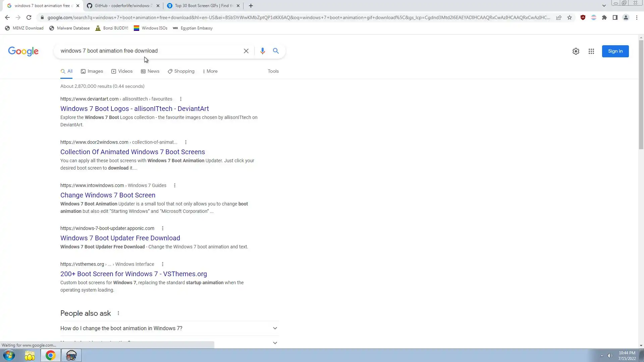
Task: Bookmark this page with star icon
Action: [x=570, y=17]
